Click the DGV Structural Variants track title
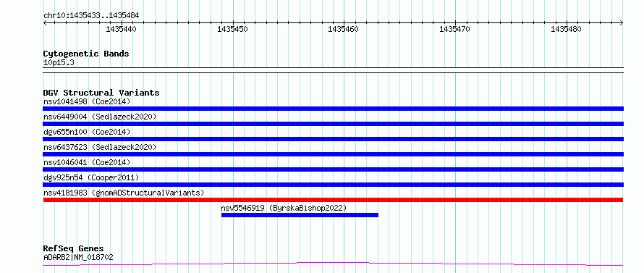Viewport: 644px width, 273px height. [101, 93]
